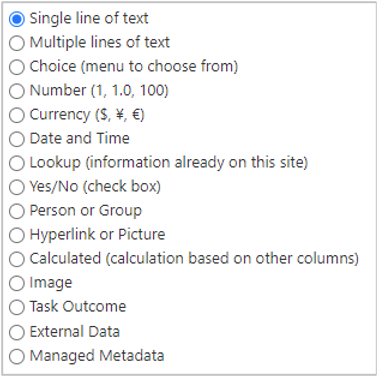Select the Single line of text radio button
Viewport: 377px width, 376px height.
pyautogui.click(x=17, y=19)
